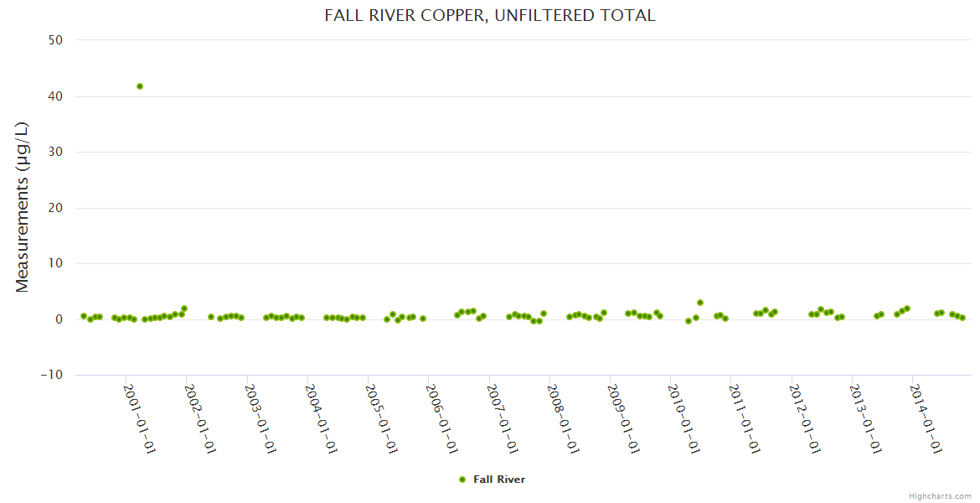This screenshot has height=503, width=980.
Task: Click the y-axis label 40
Action: [57, 96]
